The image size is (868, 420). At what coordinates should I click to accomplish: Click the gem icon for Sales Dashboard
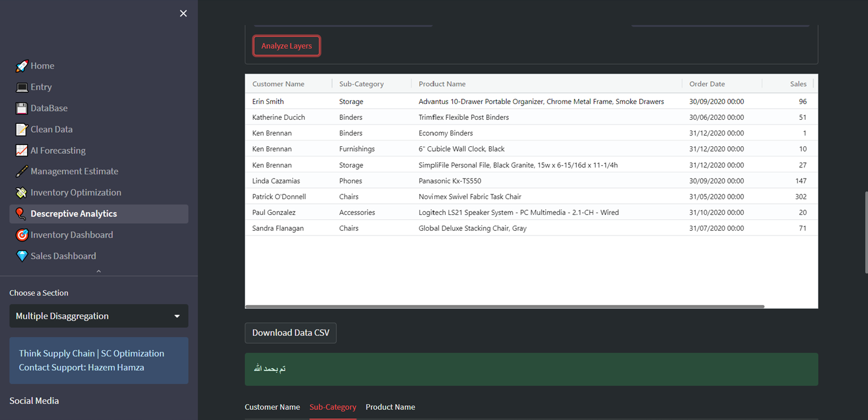(x=22, y=256)
